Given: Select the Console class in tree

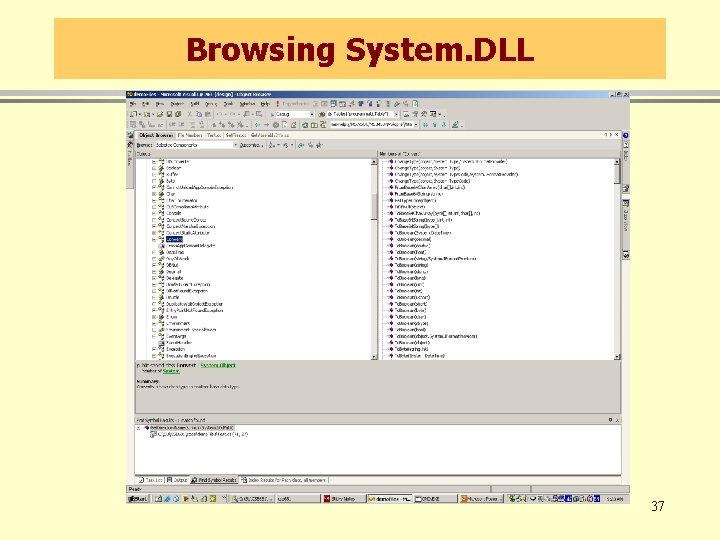Looking at the screenshot, I should (x=174, y=213).
